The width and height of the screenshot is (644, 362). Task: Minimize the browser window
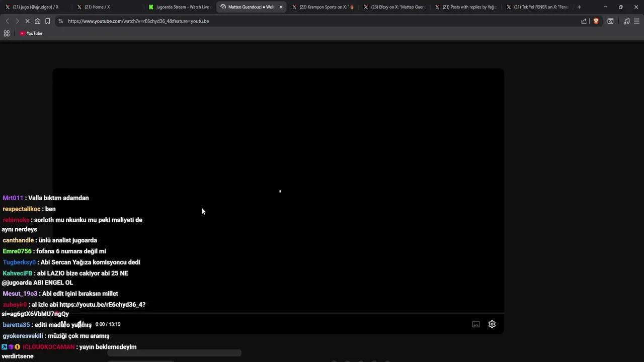coord(605,7)
